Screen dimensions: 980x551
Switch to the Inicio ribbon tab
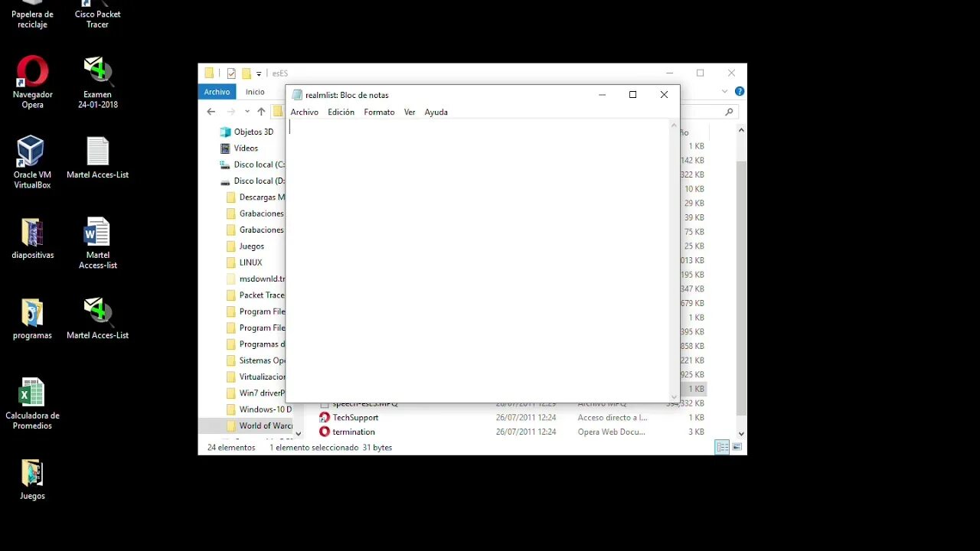[255, 92]
